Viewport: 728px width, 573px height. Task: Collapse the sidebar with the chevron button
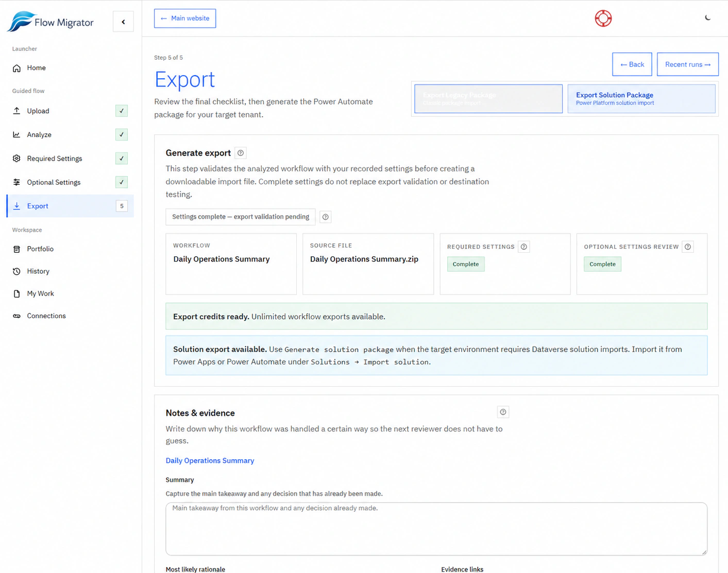[x=123, y=22]
